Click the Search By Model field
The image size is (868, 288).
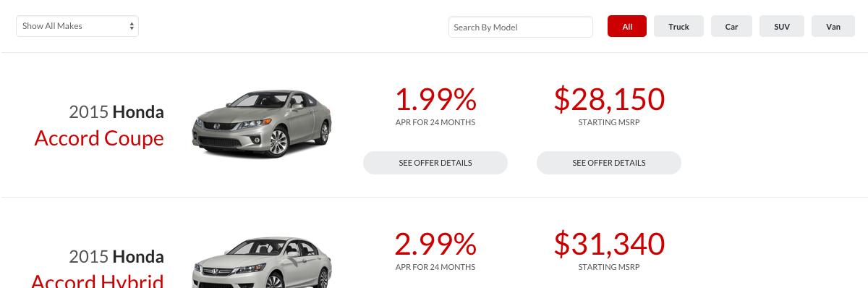click(521, 27)
